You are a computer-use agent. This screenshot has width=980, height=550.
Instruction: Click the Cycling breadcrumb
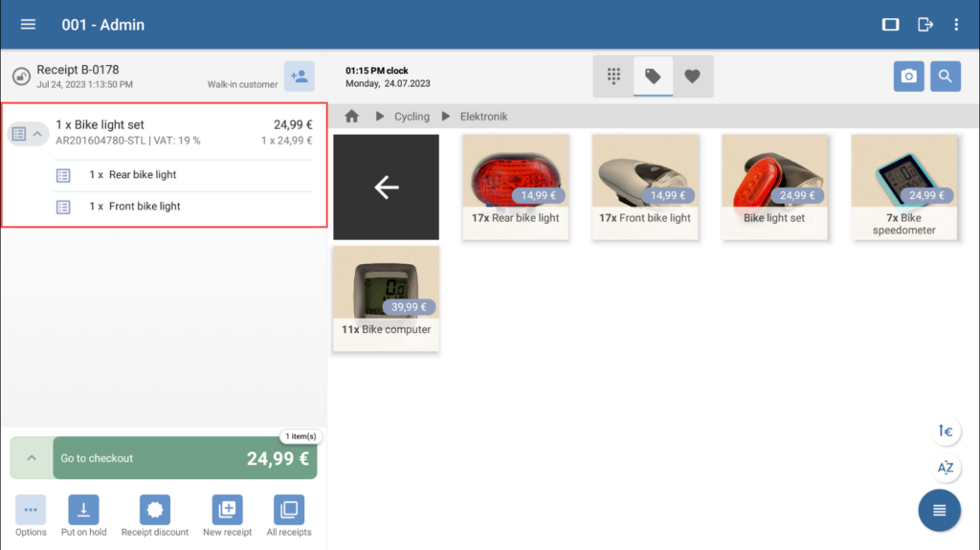412,117
